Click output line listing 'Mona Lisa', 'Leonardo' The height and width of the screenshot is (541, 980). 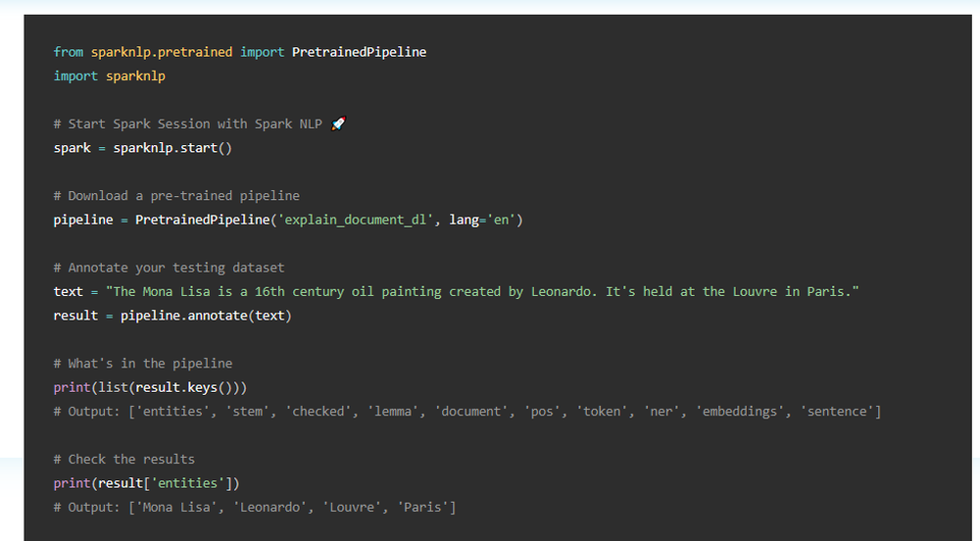(x=255, y=508)
